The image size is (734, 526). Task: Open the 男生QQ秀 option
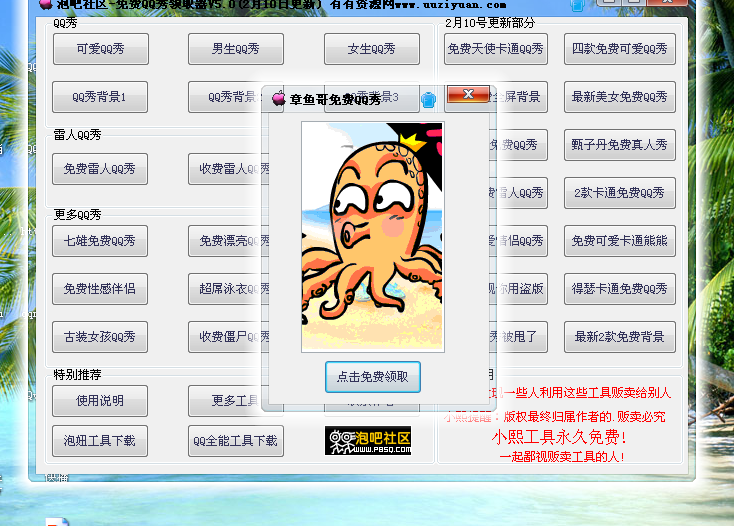pyautogui.click(x=236, y=49)
